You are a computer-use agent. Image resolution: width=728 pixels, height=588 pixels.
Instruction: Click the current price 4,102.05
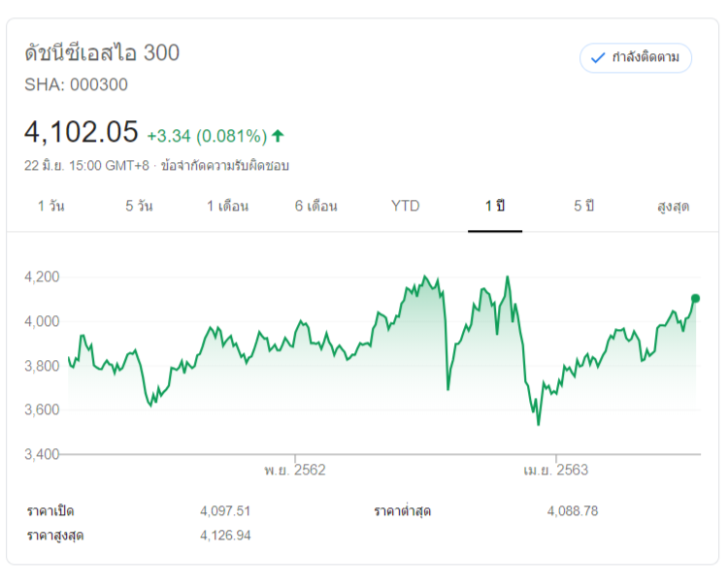click(x=82, y=132)
